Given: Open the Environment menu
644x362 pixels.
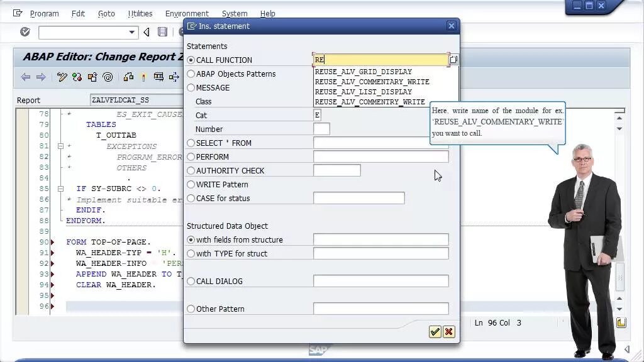Looking at the screenshot, I should tap(187, 14).
